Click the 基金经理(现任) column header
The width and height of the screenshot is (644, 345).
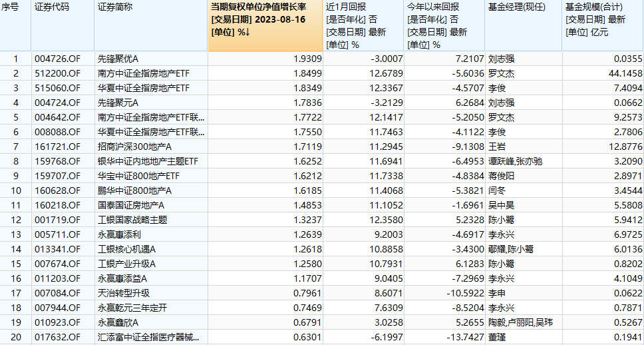click(516, 7)
